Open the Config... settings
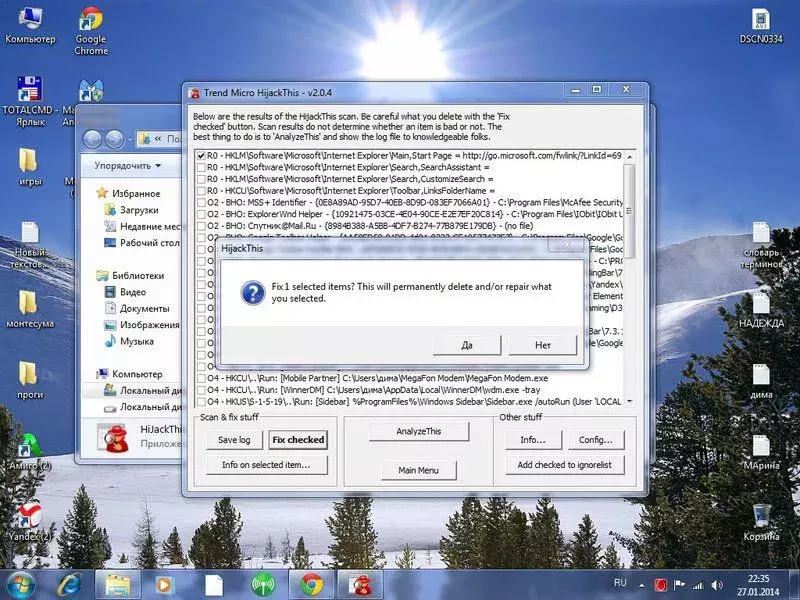The image size is (800, 600). pos(595,440)
